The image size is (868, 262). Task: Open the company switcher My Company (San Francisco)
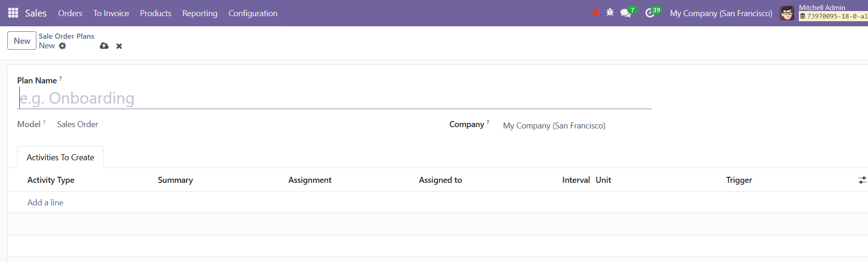(721, 13)
